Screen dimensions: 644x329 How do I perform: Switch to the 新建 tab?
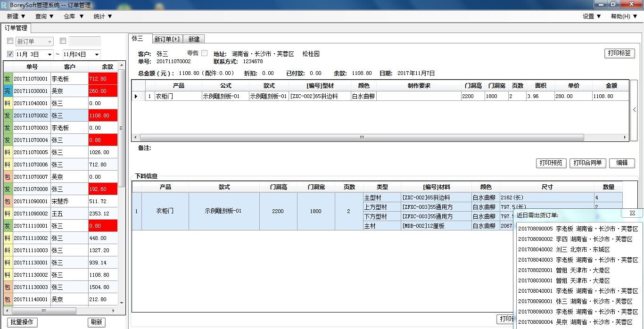pyautogui.click(x=194, y=39)
